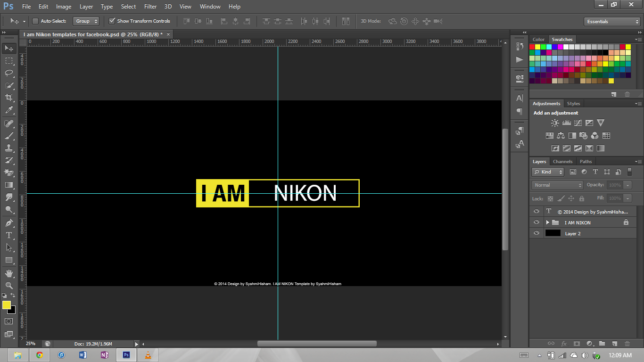Open the Adjustments panel options menu
Viewport: 644px width, 362px height.
point(638,104)
